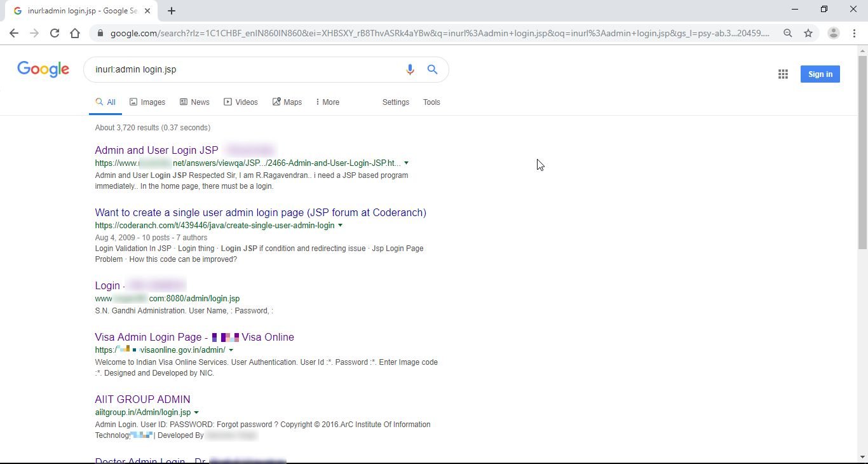Image resolution: width=868 pixels, height=464 pixels.
Task: Expand arrow beside visaonline.gov.in URL
Action: pyautogui.click(x=231, y=350)
